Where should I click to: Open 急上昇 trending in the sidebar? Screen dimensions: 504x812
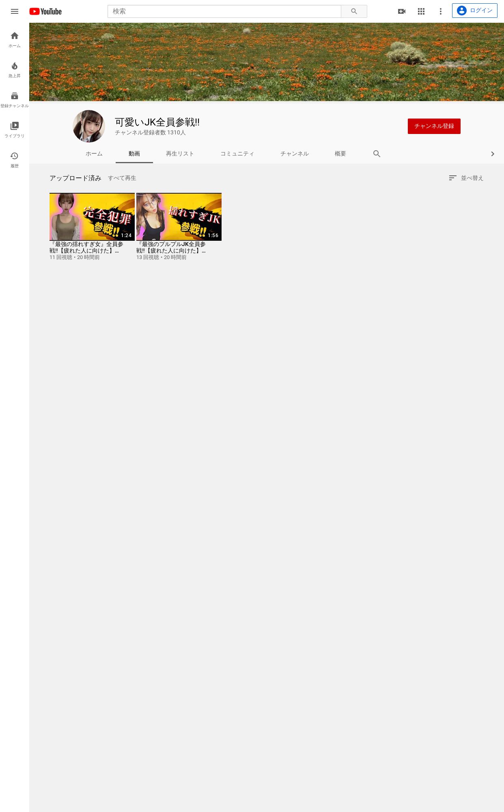click(x=15, y=70)
